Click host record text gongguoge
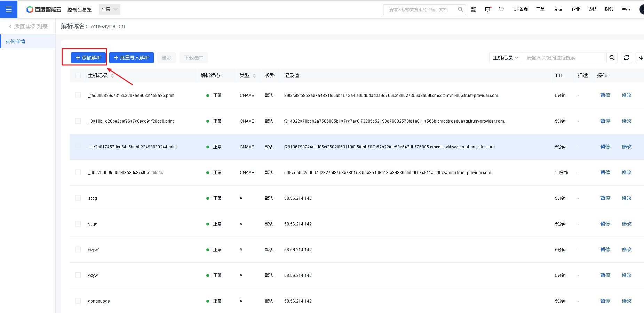The image size is (644, 313). 99,301
